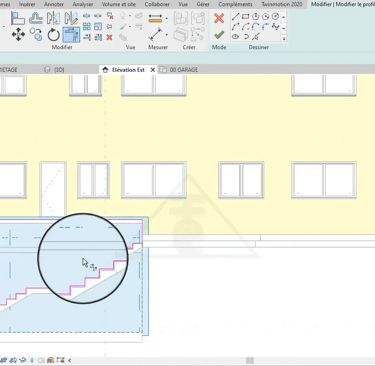Activate the Copy tool
The height and width of the screenshot is (366, 375).
click(x=36, y=35)
